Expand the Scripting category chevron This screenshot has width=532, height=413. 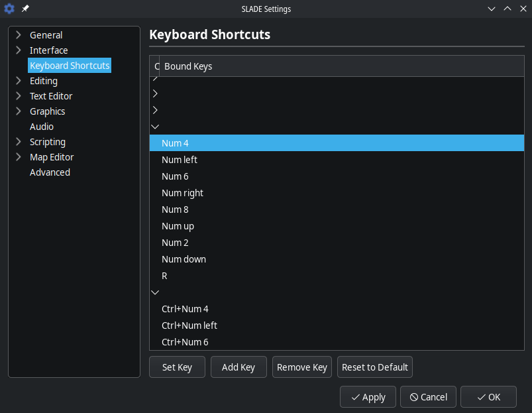[x=19, y=142]
